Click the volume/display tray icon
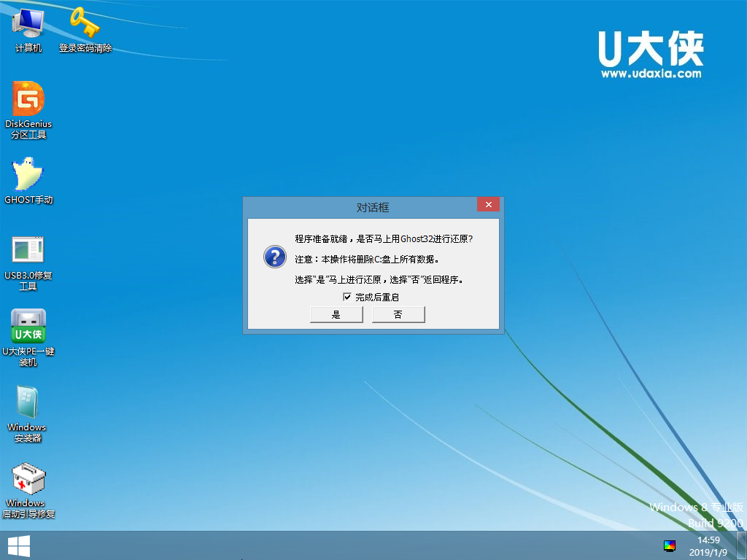Image resolution: width=747 pixels, height=560 pixels. (x=670, y=545)
